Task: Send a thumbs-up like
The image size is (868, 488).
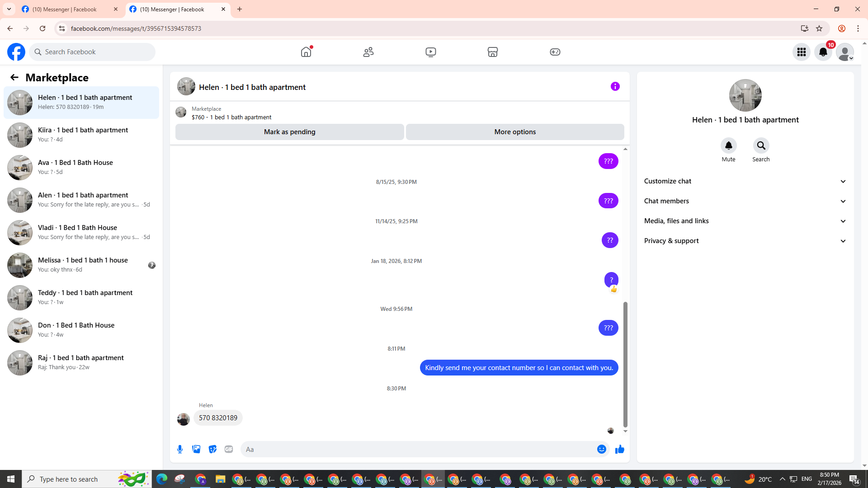Action: point(619,449)
